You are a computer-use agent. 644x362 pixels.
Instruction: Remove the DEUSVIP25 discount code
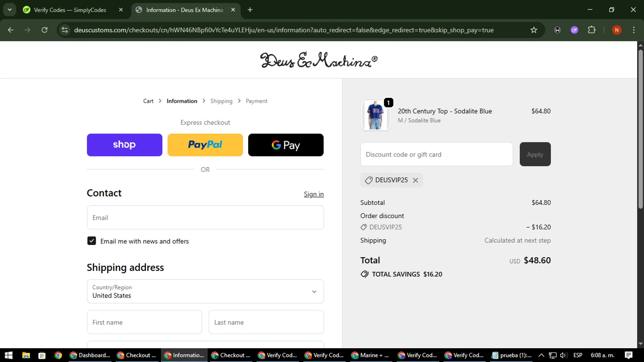pyautogui.click(x=416, y=180)
